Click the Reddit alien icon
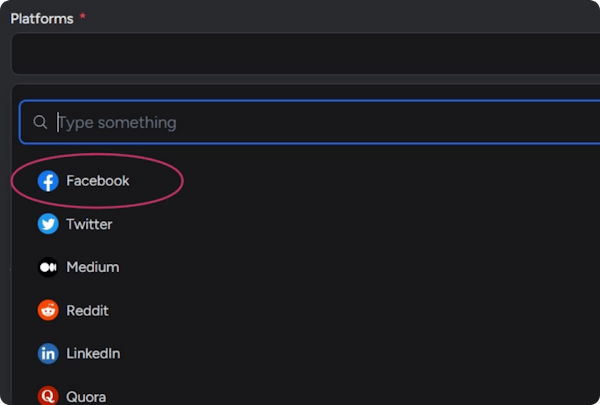Viewport: 600px width, 405px height. tap(48, 310)
